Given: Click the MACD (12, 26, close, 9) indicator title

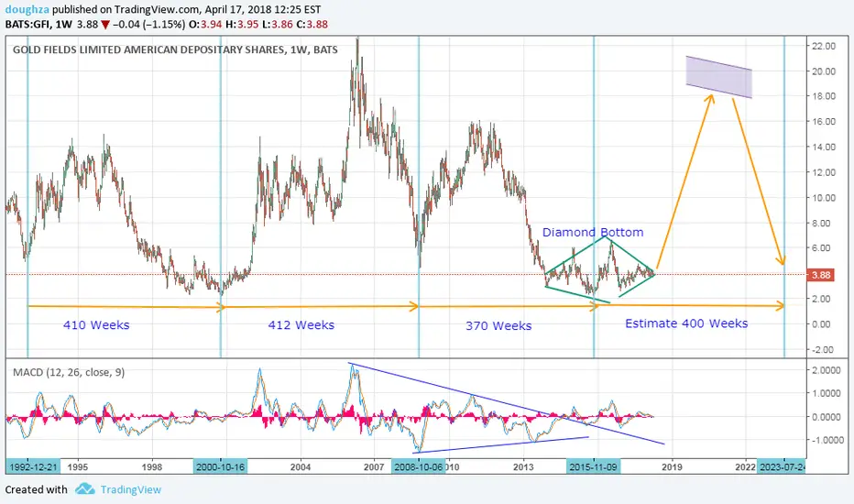Looking at the screenshot, I should pos(69,372).
